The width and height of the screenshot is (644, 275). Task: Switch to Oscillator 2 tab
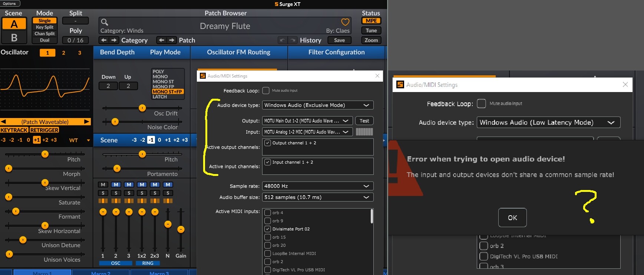(x=63, y=53)
